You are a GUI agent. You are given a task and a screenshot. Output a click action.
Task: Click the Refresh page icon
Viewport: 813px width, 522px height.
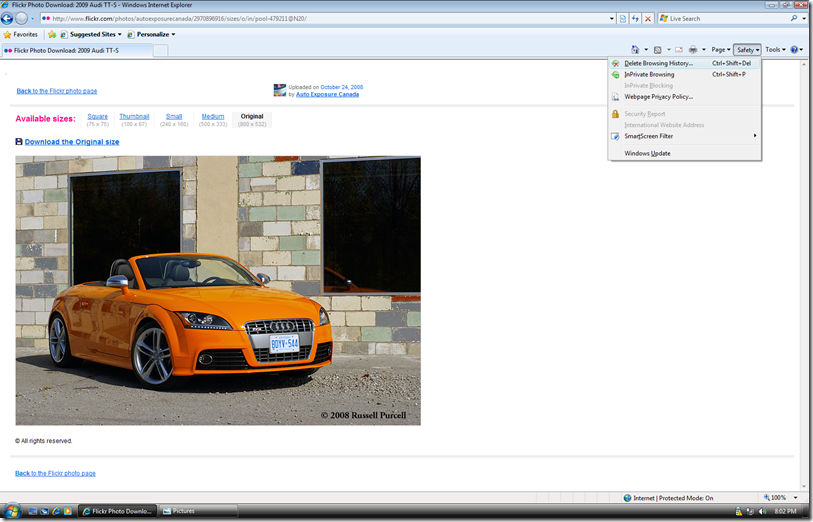(635, 19)
